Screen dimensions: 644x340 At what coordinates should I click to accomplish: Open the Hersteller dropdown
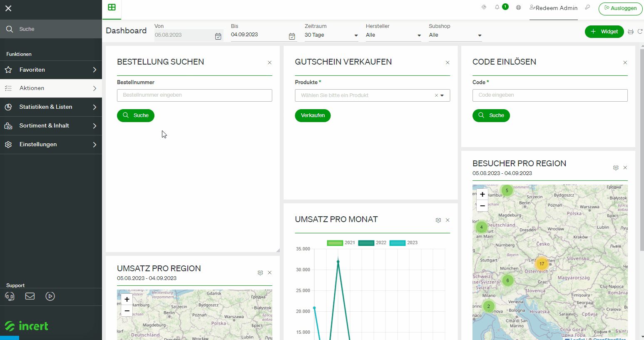tap(393, 35)
